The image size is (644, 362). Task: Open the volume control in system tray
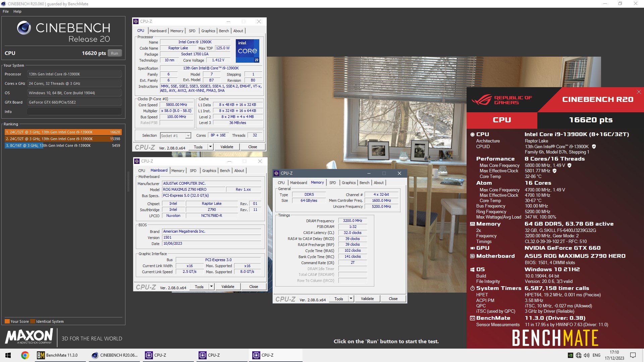[x=587, y=355]
